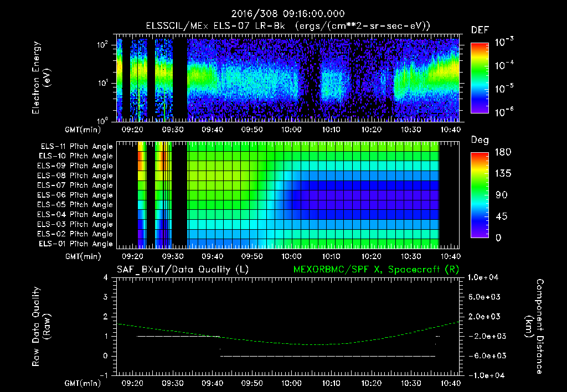Click '10:40' tick under pitch angle panel
Image resolution: width=567 pixels, height=392 pixels.
451,256
